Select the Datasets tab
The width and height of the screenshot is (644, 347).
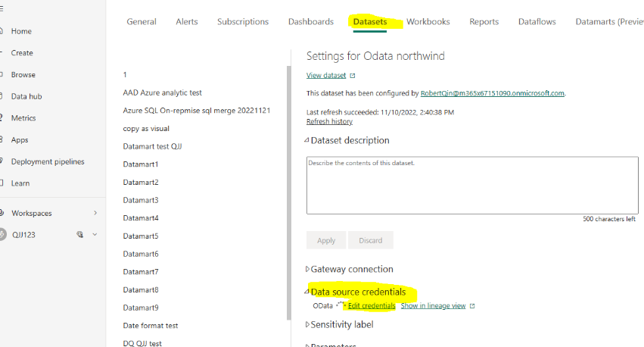click(370, 22)
